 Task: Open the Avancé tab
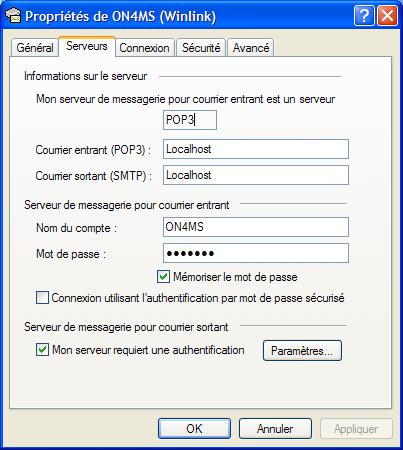click(251, 48)
